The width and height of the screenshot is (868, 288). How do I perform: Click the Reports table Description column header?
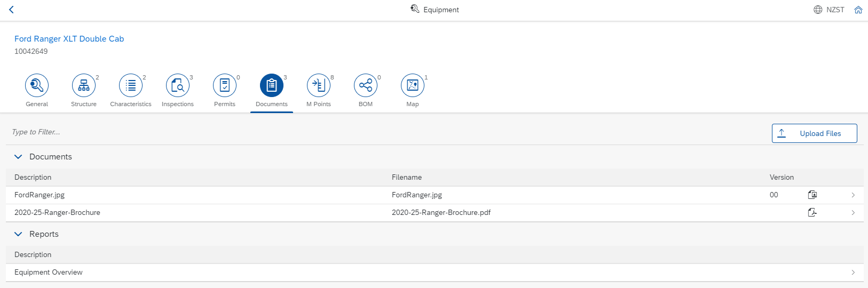[33, 255]
